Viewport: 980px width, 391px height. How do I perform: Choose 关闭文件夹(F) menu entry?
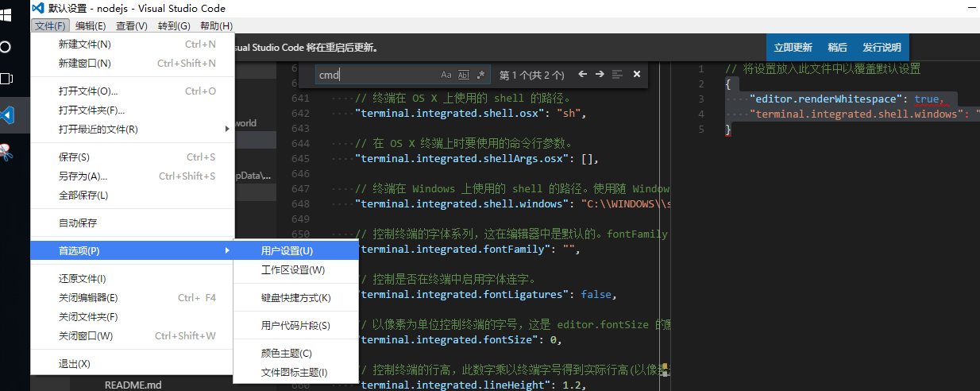(133, 317)
